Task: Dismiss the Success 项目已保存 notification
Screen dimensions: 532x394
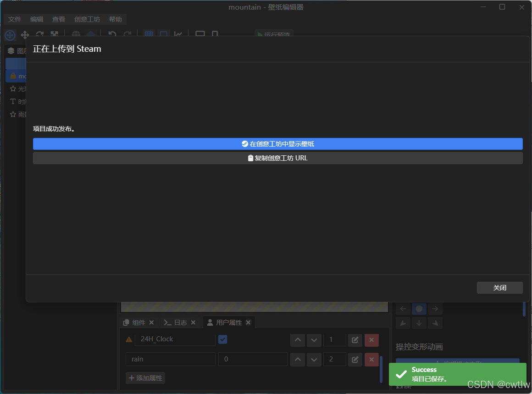Action: (x=457, y=374)
